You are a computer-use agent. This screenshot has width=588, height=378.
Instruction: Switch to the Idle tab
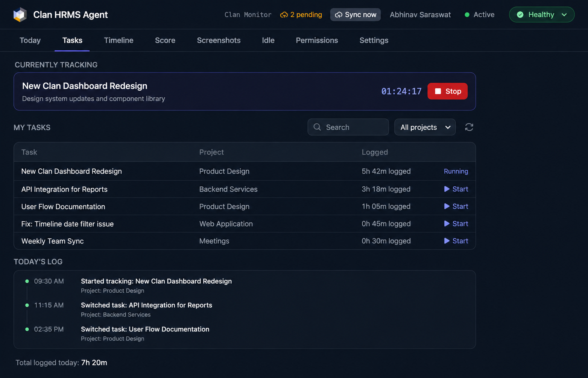tap(268, 40)
